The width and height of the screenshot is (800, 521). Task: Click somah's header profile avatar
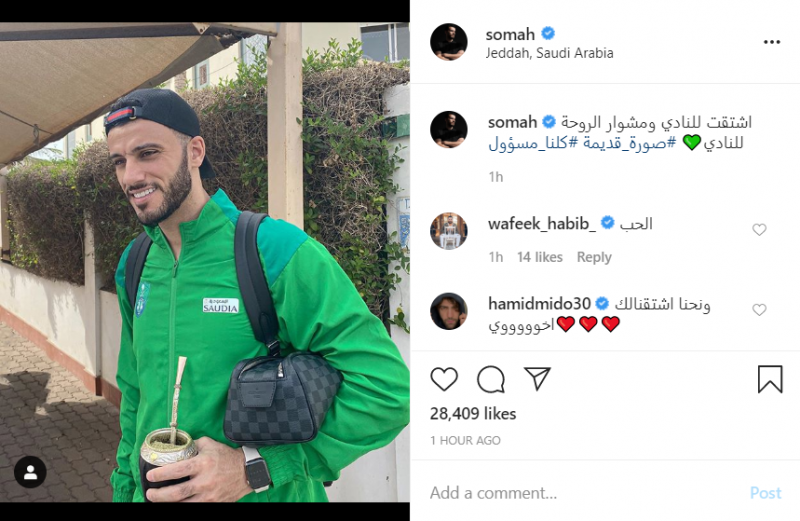coord(449,42)
